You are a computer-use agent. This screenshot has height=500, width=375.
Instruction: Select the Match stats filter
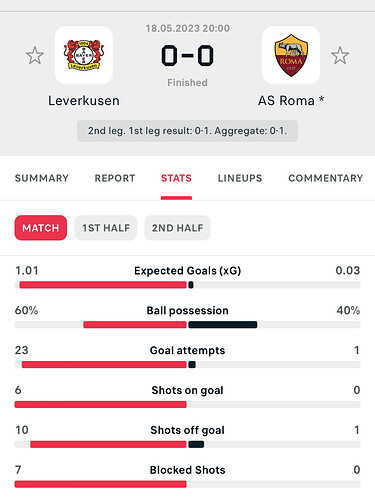(x=41, y=228)
